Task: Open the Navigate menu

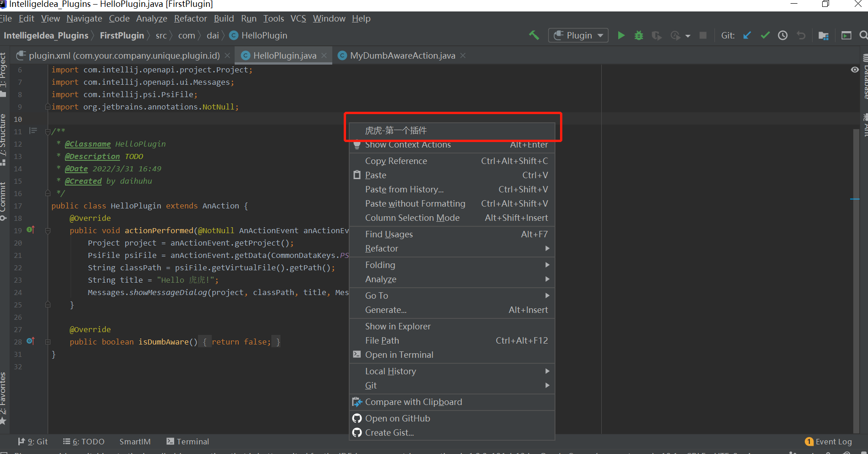Action: click(x=84, y=18)
